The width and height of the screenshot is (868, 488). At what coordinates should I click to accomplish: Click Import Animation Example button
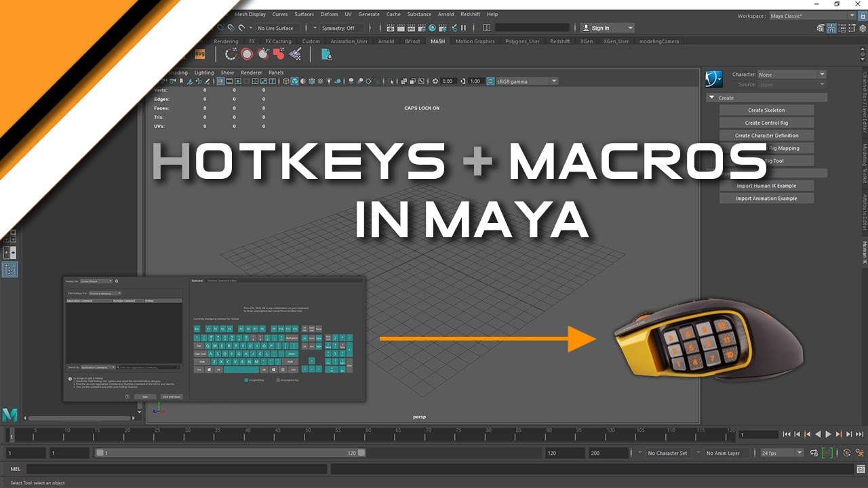[766, 199]
